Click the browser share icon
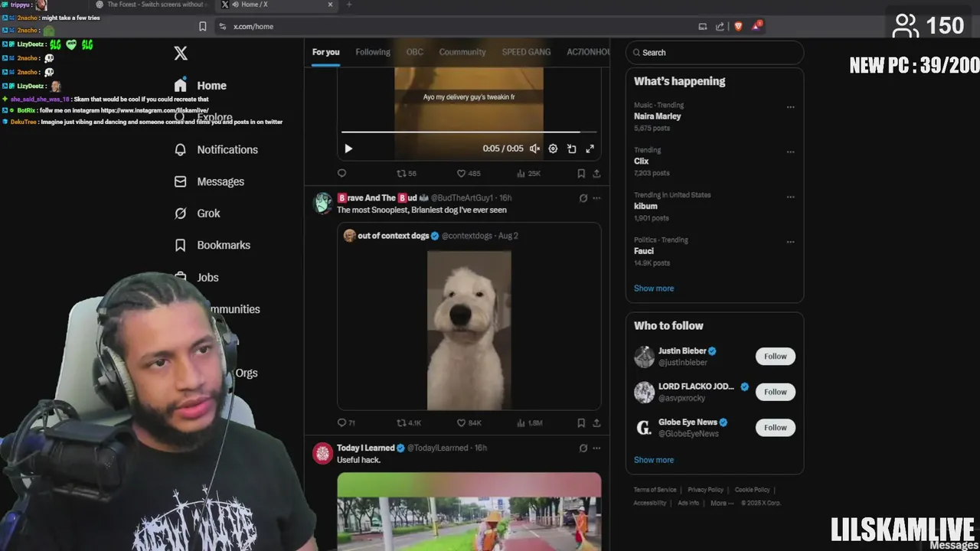The height and width of the screenshot is (551, 980). pos(720,26)
